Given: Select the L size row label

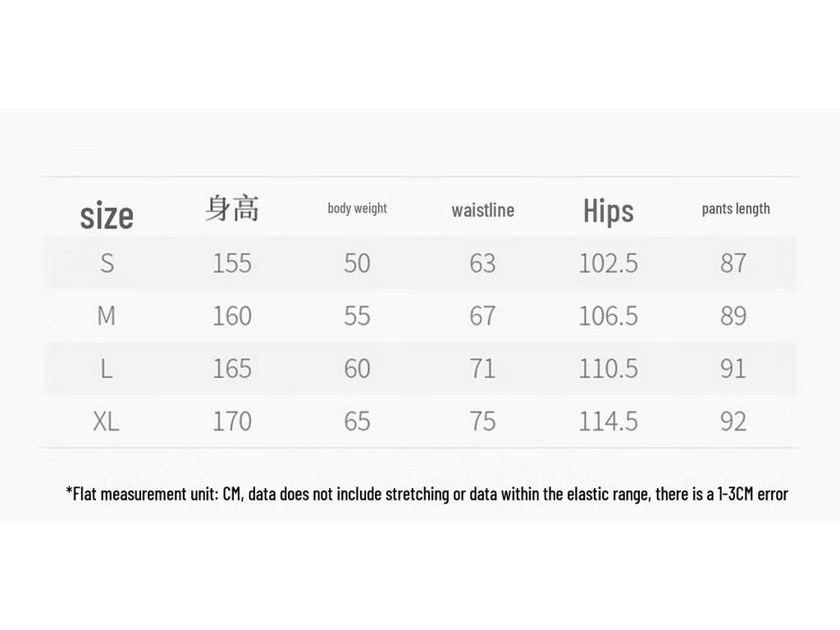Looking at the screenshot, I should [x=107, y=368].
